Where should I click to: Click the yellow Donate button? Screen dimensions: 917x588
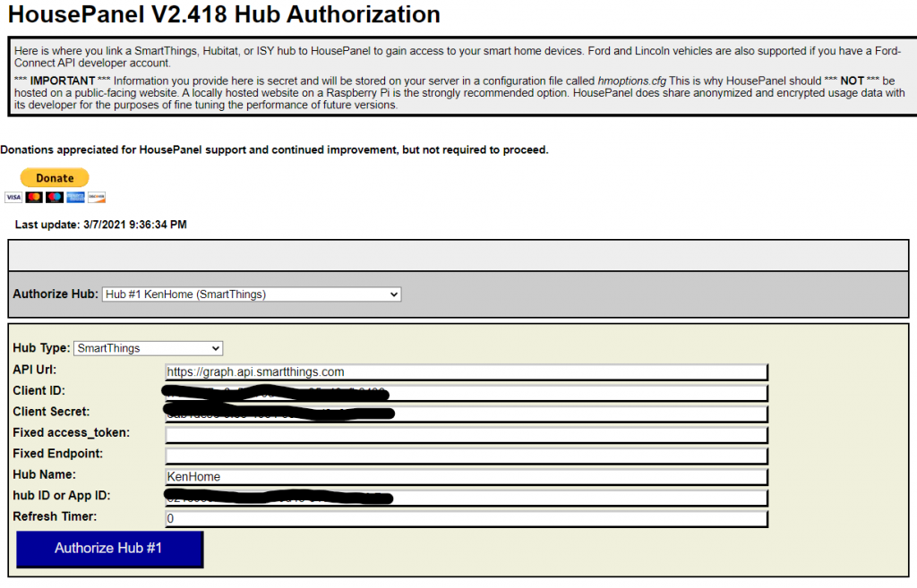click(x=55, y=178)
